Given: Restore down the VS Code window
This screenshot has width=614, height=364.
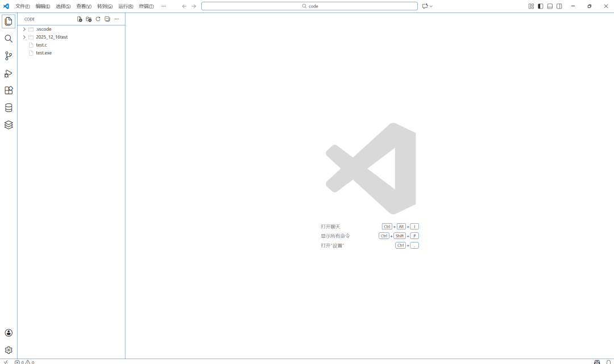Looking at the screenshot, I should click(590, 6).
